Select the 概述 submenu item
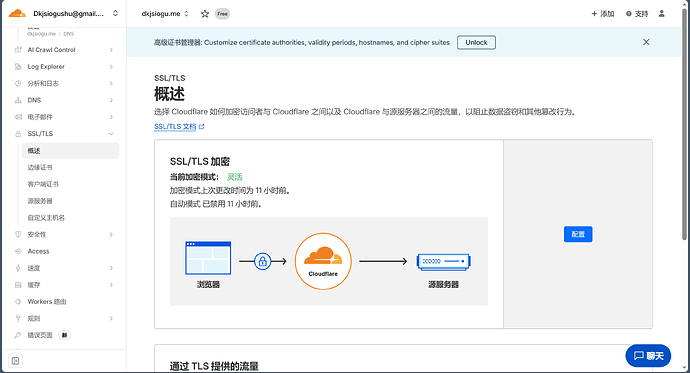This screenshot has height=373, width=690. point(70,150)
